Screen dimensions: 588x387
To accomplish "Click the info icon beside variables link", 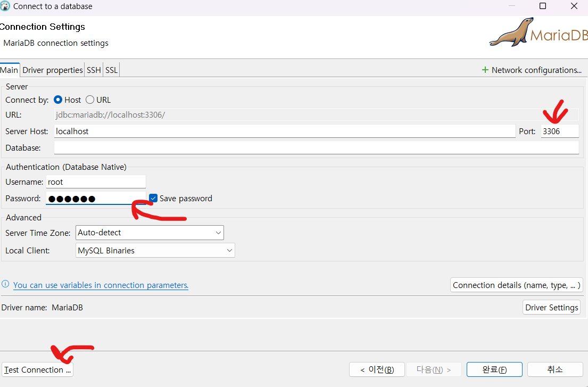I will click(5, 284).
